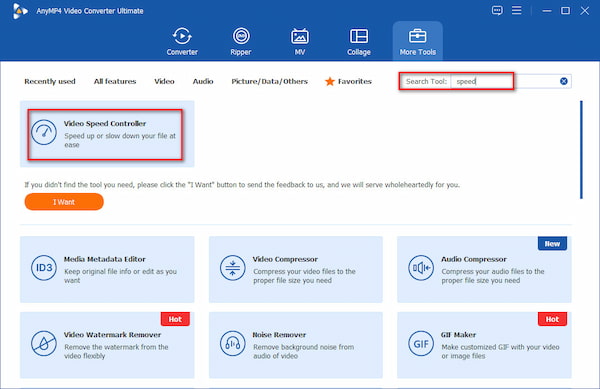Go to the Collage tab
The height and width of the screenshot is (389, 600).
coord(359,42)
